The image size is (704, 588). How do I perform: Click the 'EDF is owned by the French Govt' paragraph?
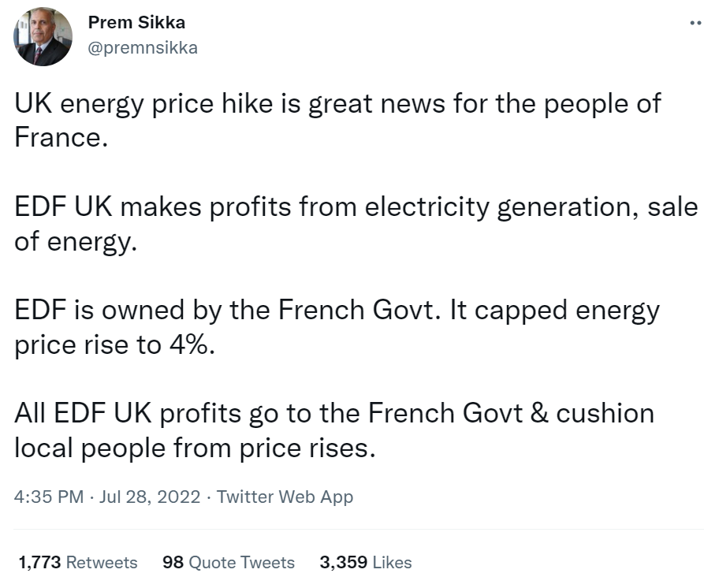click(337, 327)
